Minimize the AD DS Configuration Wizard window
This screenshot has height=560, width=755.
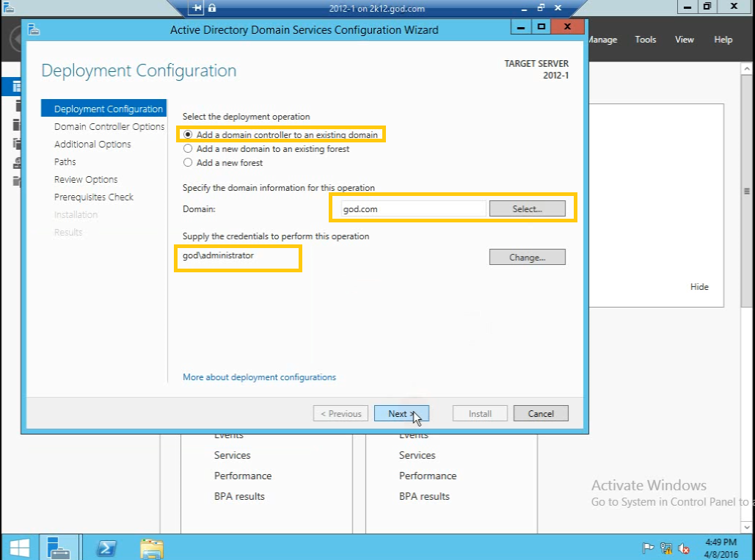point(521,27)
